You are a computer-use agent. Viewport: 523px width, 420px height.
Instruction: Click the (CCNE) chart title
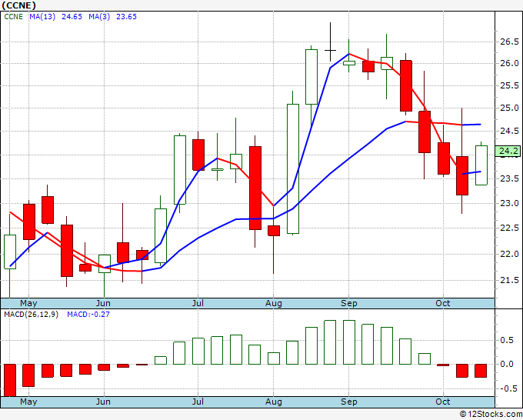(x=19, y=5)
